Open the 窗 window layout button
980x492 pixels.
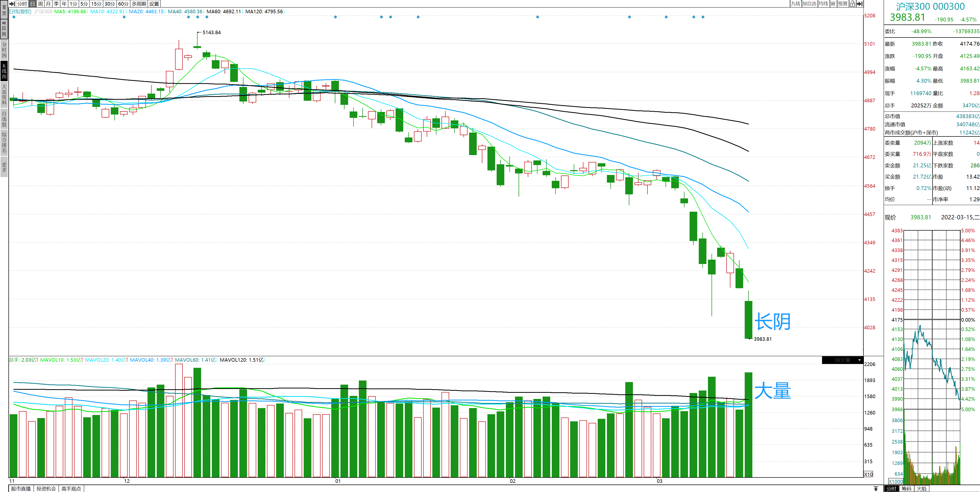[833, 4]
